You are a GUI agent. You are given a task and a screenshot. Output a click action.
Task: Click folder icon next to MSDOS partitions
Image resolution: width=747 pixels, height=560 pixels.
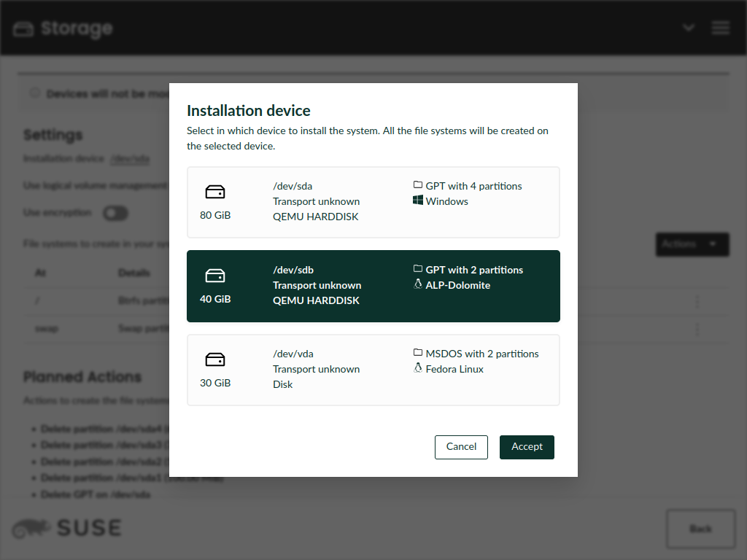[x=418, y=353]
